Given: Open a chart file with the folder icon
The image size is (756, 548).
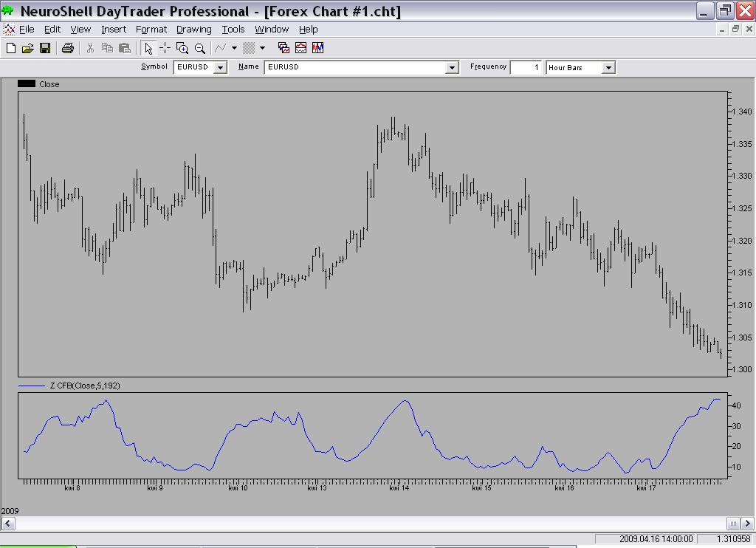Looking at the screenshot, I should coord(27,48).
